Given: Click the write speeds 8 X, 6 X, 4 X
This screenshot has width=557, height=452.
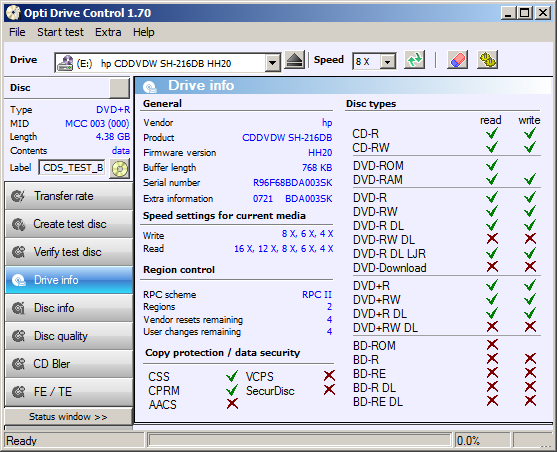Looking at the screenshot, I should point(307,234).
